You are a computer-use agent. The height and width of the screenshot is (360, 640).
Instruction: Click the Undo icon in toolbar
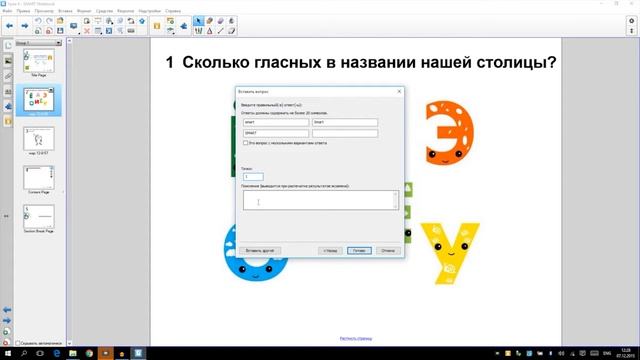[38, 21]
